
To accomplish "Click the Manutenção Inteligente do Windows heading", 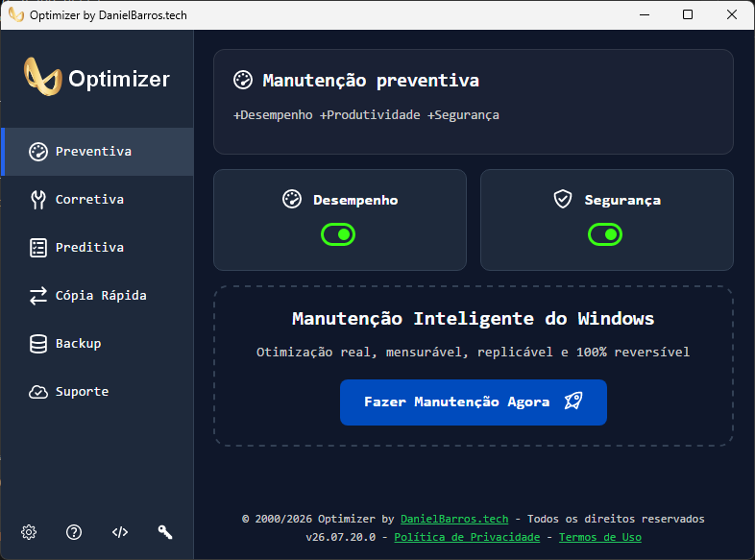I will click(x=474, y=319).
